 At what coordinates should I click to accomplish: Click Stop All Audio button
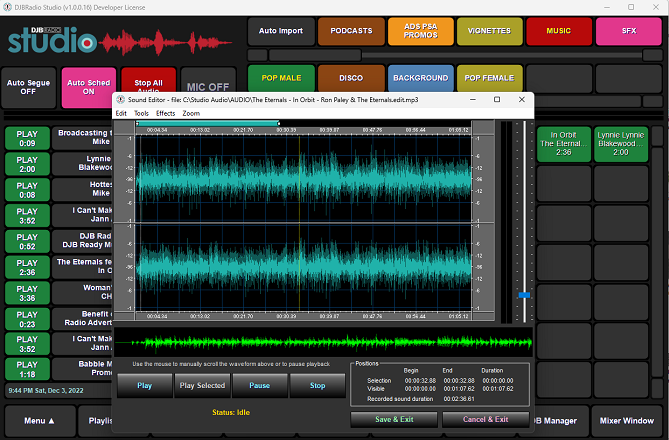148,80
